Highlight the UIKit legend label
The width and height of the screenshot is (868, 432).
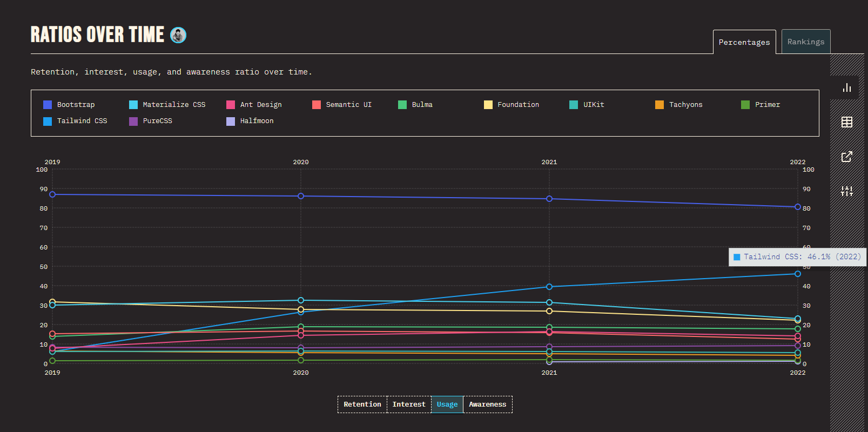tap(594, 105)
